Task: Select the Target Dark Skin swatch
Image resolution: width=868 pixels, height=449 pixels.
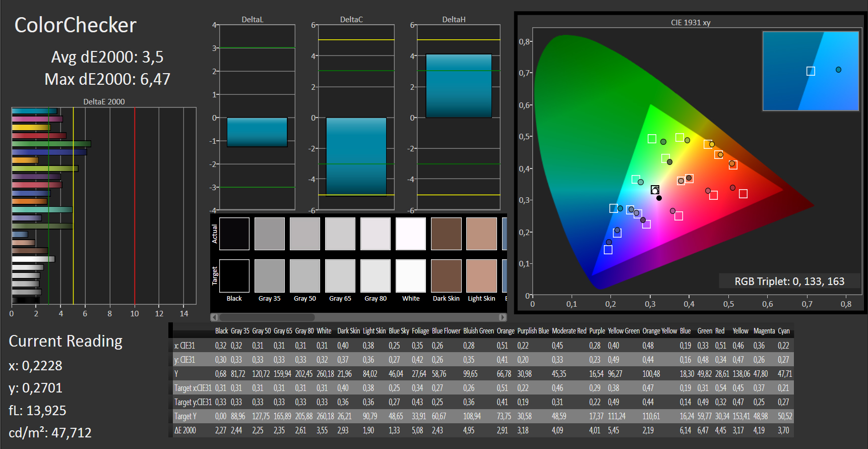Action: [446, 276]
